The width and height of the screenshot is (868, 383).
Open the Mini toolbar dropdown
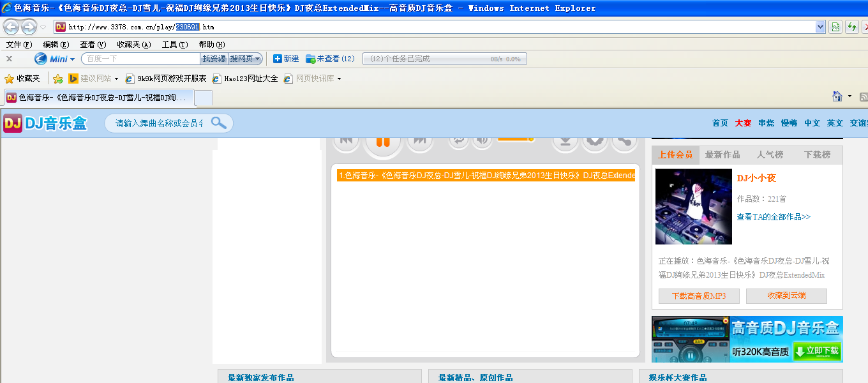[x=72, y=59]
